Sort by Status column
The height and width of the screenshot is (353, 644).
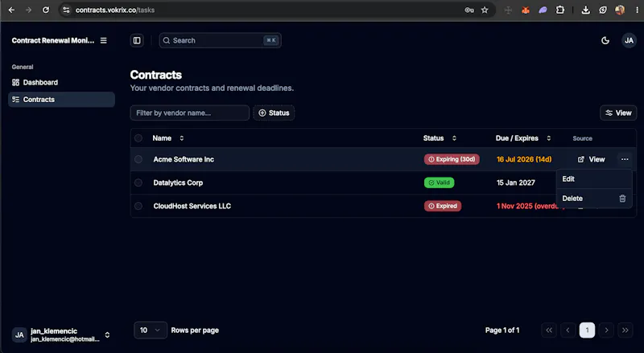tap(440, 138)
